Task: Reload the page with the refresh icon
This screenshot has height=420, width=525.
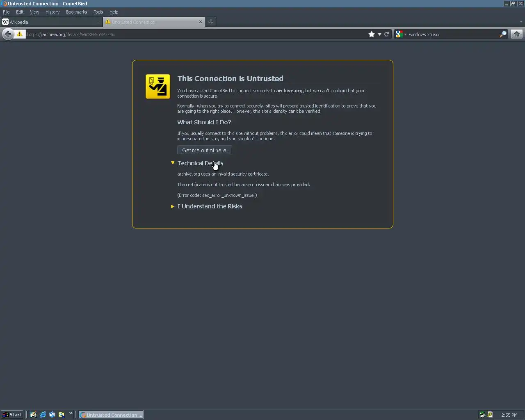Action: click(386, 34)
